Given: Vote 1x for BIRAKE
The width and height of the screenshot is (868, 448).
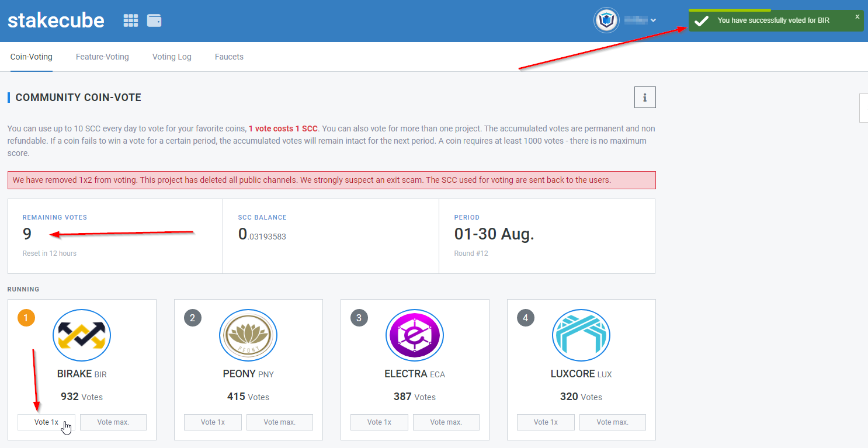Looking at the screenshot, I should pyautogui.click(x=46, y=422).
